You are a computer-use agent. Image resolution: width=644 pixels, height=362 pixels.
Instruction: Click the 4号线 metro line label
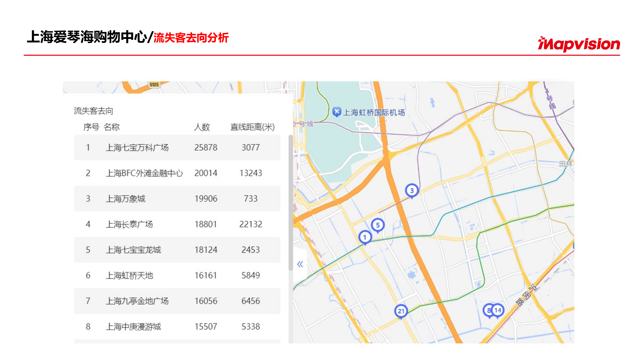551,99
